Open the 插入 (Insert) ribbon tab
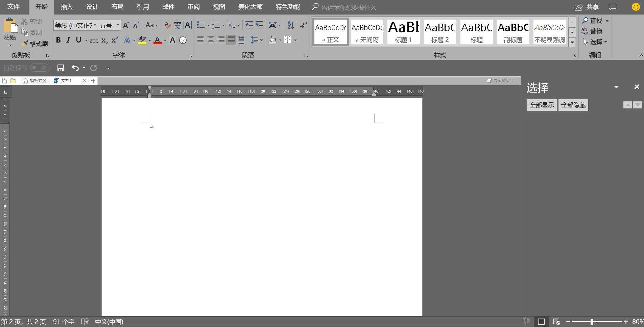The height and width of the screenshot is (327, 644). [67, 7]
